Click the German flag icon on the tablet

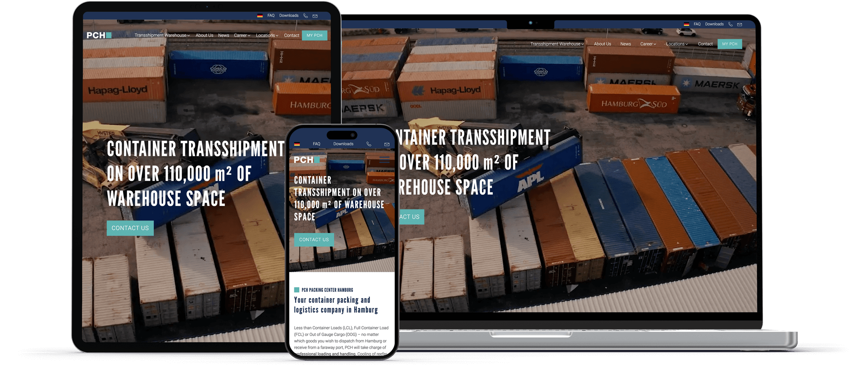click(260, 16)
